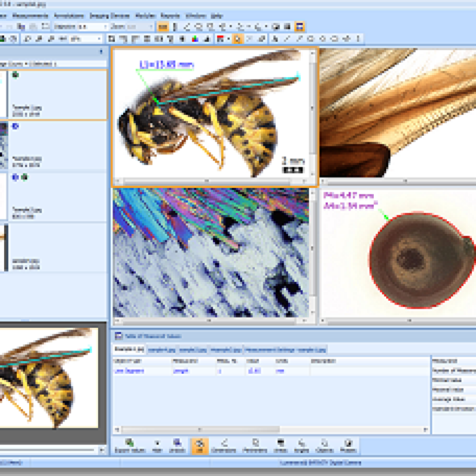Open the dropdown arrow beside the color tool

pos(228,39)
